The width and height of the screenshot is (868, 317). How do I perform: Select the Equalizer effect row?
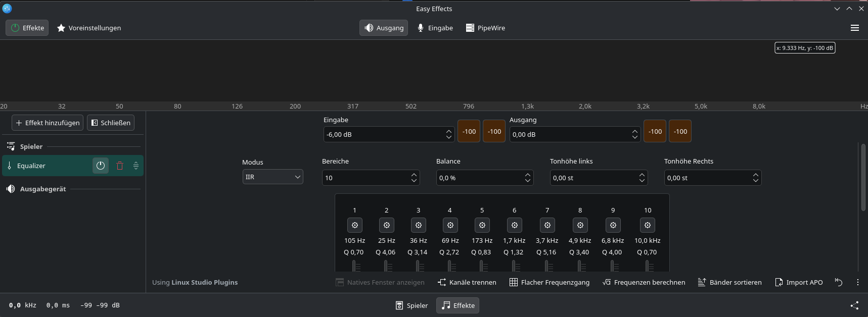coord(73,166)
